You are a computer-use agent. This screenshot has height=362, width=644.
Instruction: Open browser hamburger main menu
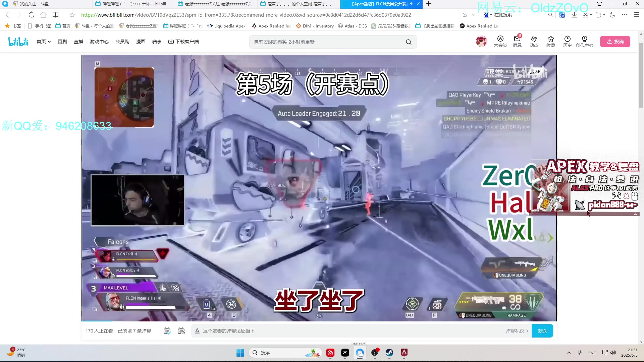click(636, 15)
